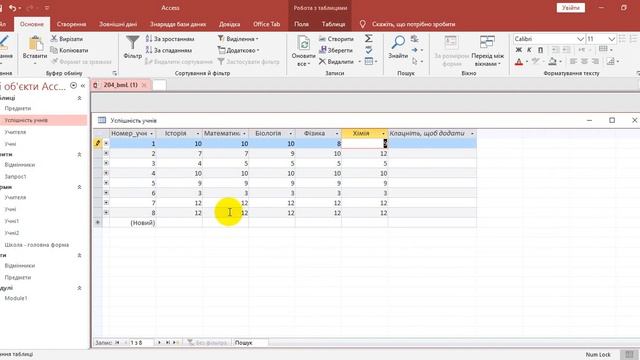This screenshot has height=360, width=640.
Task: Click the Switch Windows (Перехід між вікнами) icon
Action: (x=487, y=42)
